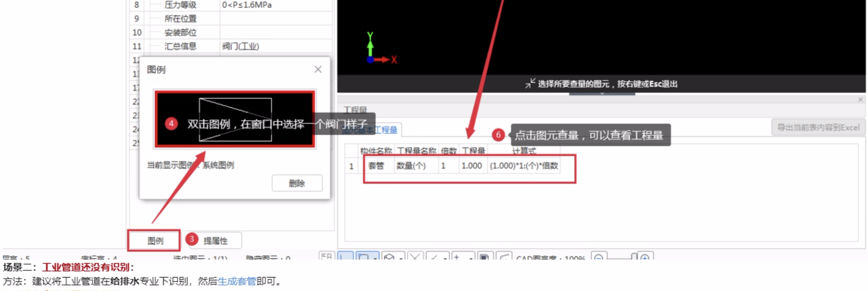
Task: Click the 0<P≤1.6MPa value cell
Action: [276, 5]
